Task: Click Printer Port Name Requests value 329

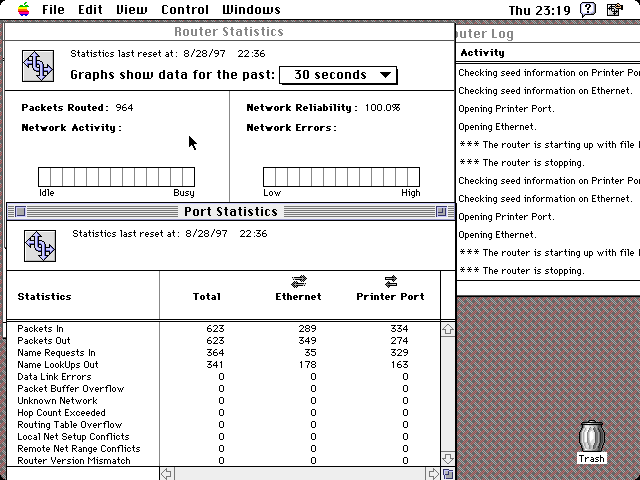Action: coord(399,353)
